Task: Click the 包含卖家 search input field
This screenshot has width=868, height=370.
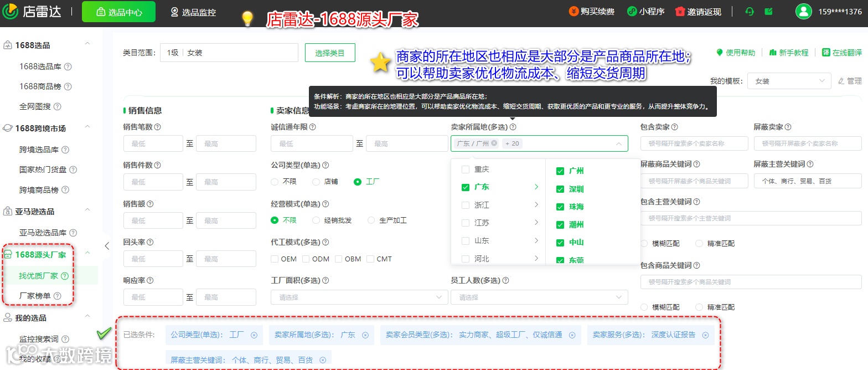Action: pyautogui.click(x=694, y=143)
